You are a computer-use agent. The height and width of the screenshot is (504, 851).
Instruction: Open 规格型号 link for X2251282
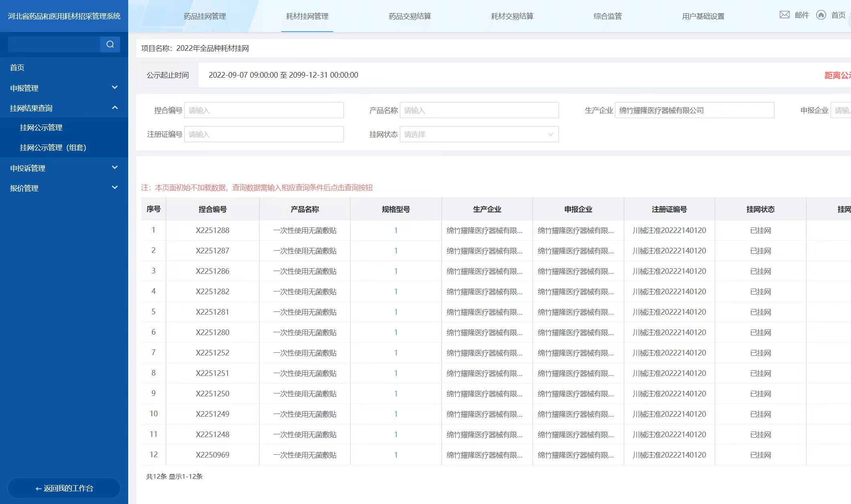pos(396,291)
